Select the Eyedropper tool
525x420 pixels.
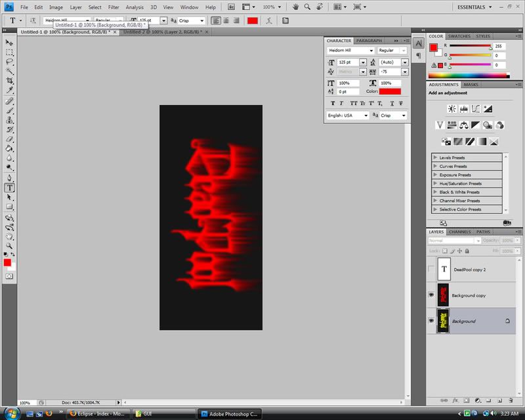pyautogui.click(x=9, y=90)
